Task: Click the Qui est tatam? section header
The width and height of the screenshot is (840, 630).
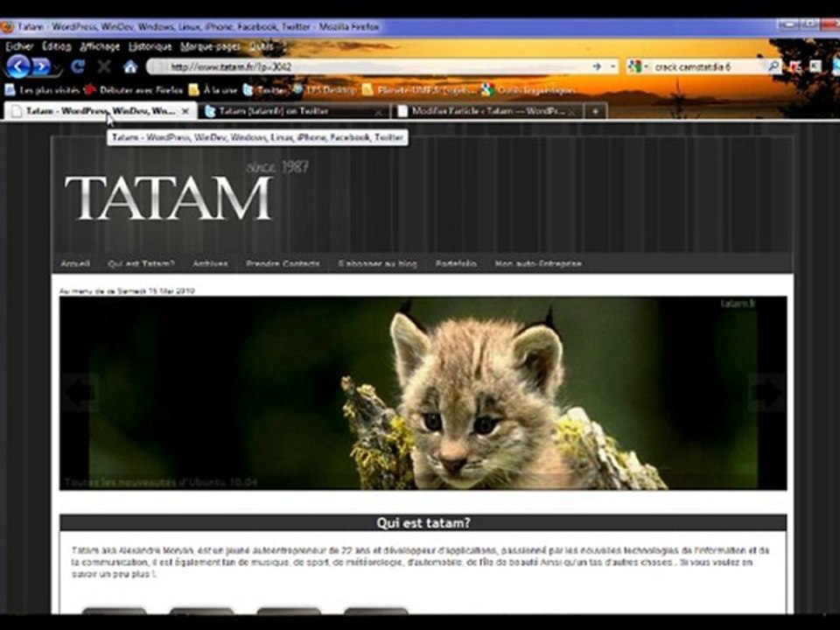Action: tap(423, 523)
